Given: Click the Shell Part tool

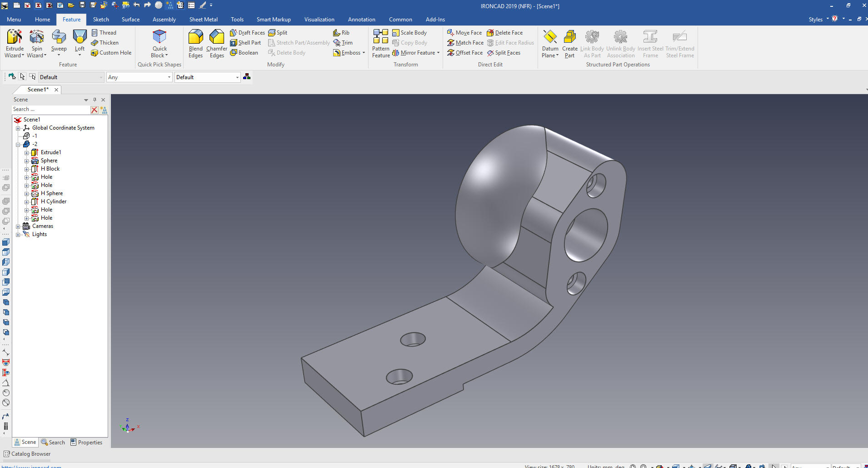Looking at the screenshot, I should pos(245,43).
